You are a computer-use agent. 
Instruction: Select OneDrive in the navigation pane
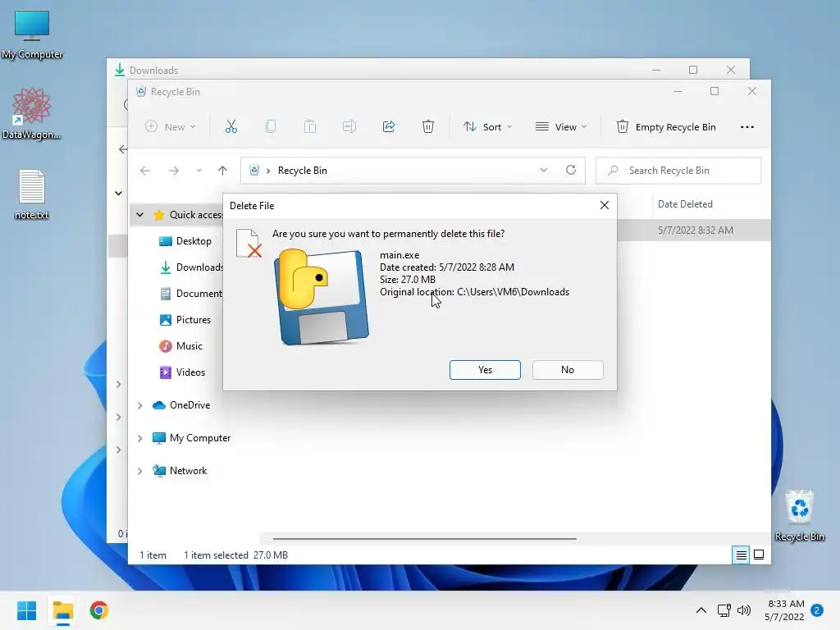(x=181, y=405)
